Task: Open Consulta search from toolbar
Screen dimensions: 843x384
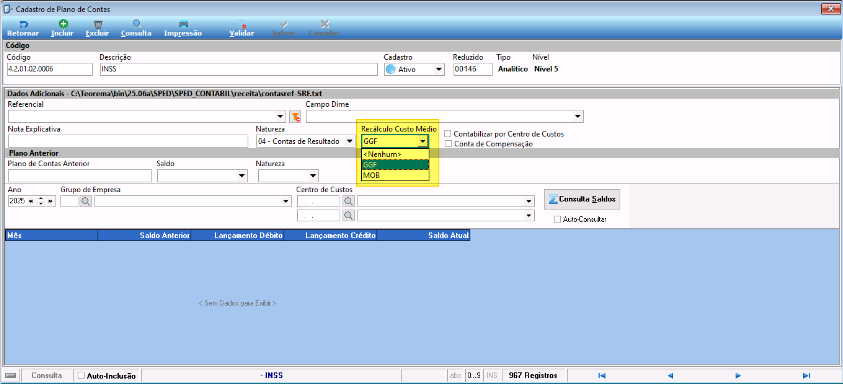Action: click(x=137, y=24)
